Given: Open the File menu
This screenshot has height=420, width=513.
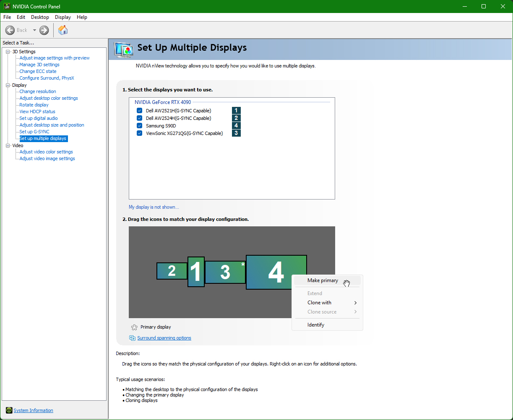Looking at the screenshot, I should click(x=7, y=17).
